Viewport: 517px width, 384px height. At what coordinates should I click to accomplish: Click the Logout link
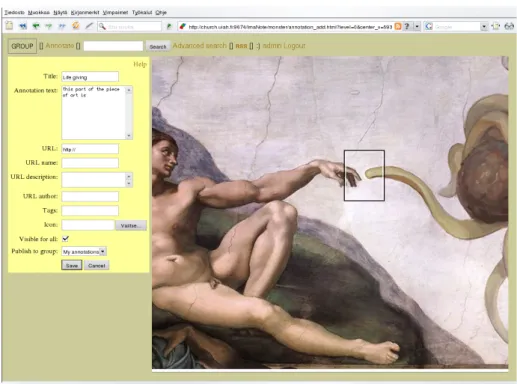point(294,46)
